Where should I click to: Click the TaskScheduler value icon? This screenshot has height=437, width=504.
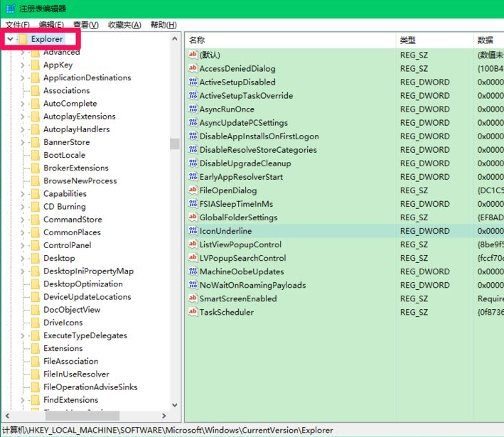pos(193,312)
